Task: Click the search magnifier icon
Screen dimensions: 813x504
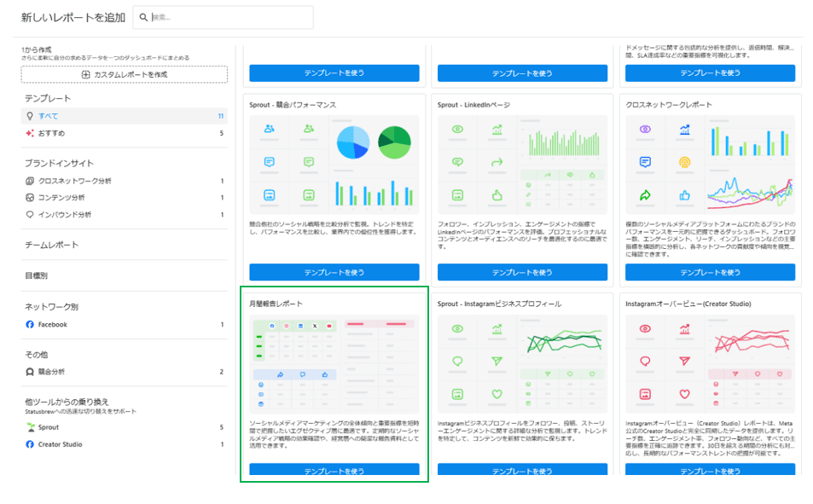Action: (143, 17)
